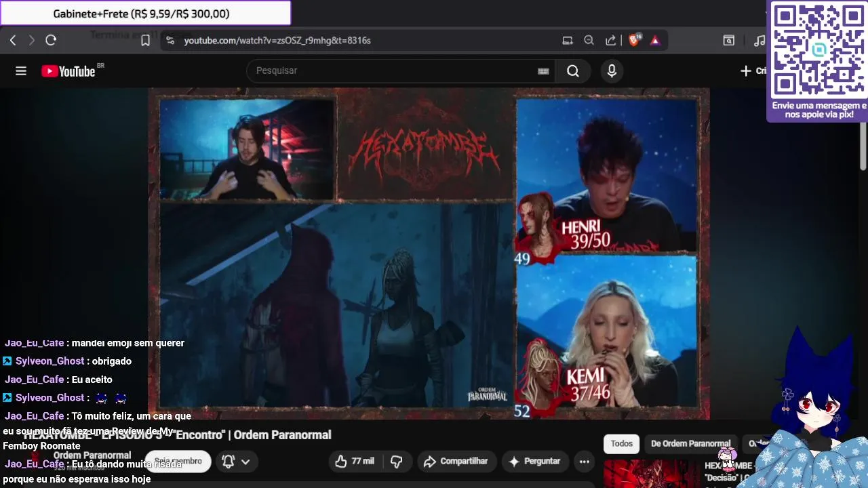Click chat message 'obrigado' from Sylveon_Ghost
Viewport: 868px width, 488px height.
(111, 361)
